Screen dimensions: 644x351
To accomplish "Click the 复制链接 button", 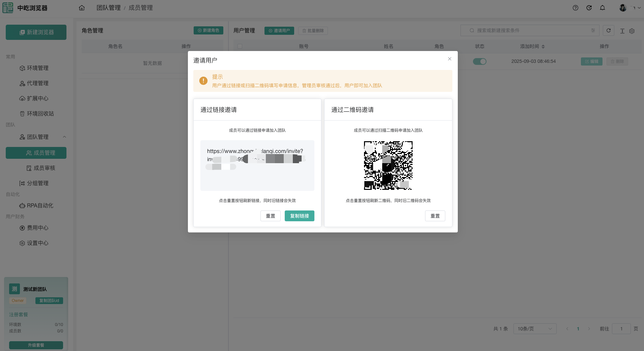I will (x=299, y=216).
